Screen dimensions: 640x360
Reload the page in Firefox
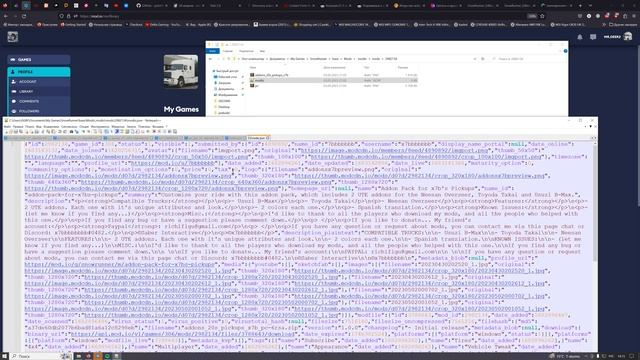point(24,16)
